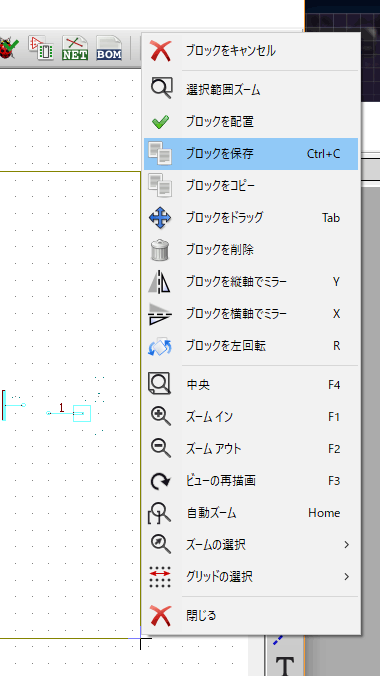The image size is (380, 676).
Task: Select the Text tool icon at bottom
Action: click(285, 665)
